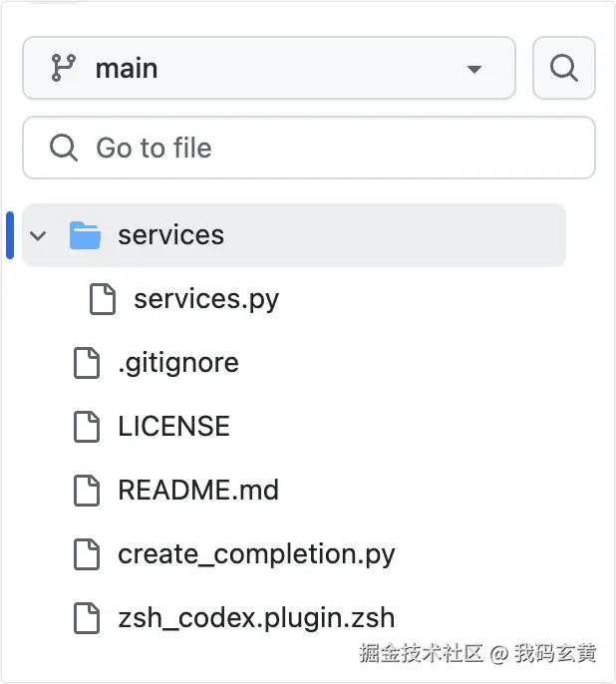
Task: Click the magnifier icon in Go to file
Action: [x=64, y=149]
